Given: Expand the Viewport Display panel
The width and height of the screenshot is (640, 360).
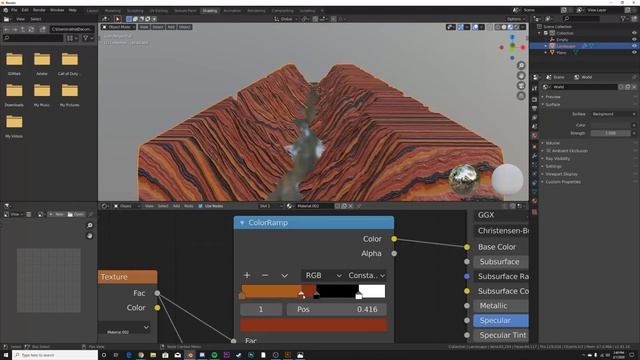Looking at the screenshot, I should click(561, 174).
